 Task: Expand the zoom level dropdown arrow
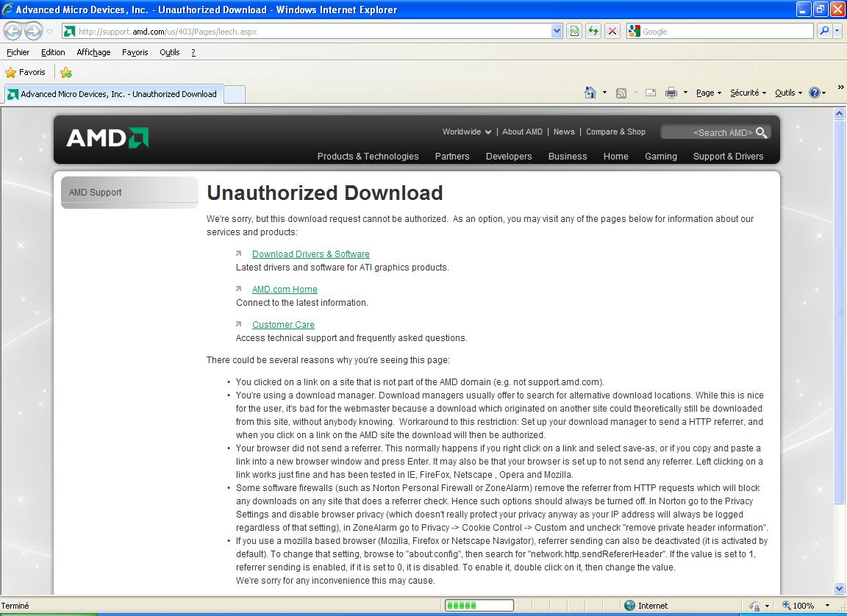coord(827,606)
